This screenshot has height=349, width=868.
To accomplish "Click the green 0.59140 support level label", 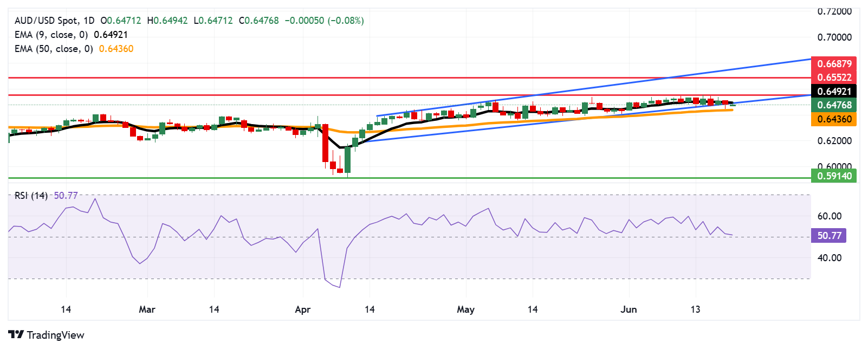I will click(834, 176).
